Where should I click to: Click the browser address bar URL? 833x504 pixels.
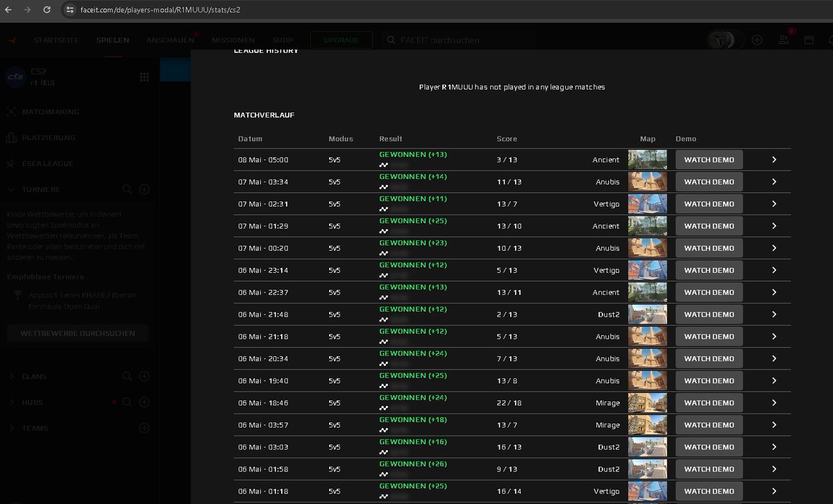tap(161, 10)
